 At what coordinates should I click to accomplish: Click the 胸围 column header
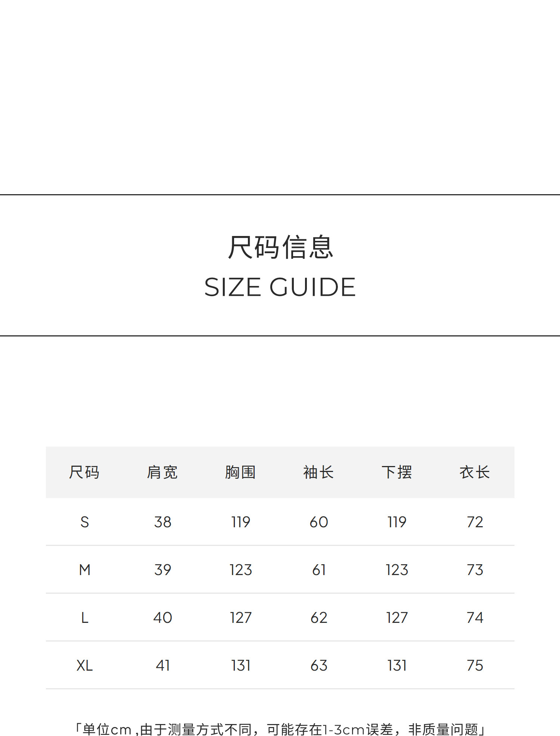tap(240, 472)
